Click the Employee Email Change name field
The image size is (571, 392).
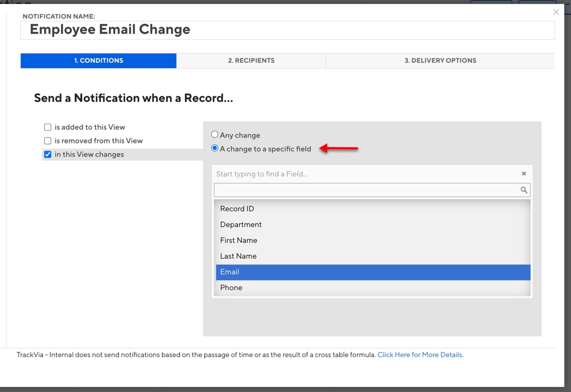(287, 30)
